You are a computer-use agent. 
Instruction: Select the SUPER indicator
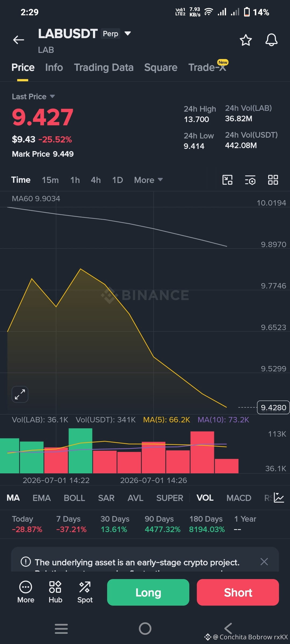point(170,498)
